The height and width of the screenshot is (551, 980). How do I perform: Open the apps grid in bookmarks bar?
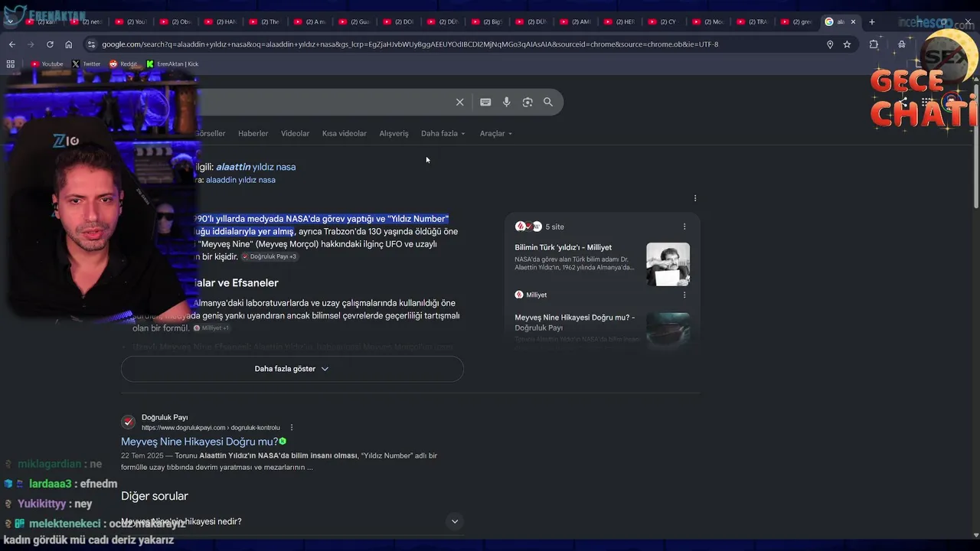[x=11, y=64]
